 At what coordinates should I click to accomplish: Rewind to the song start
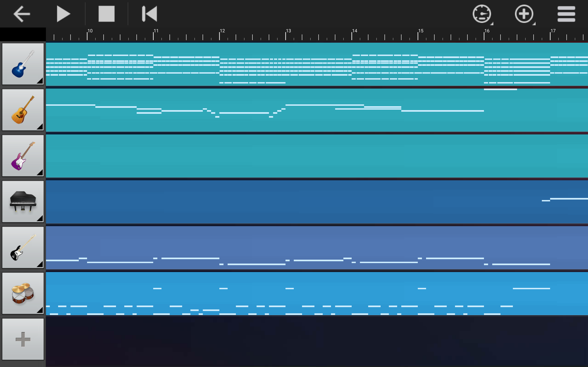pos(150,14)
